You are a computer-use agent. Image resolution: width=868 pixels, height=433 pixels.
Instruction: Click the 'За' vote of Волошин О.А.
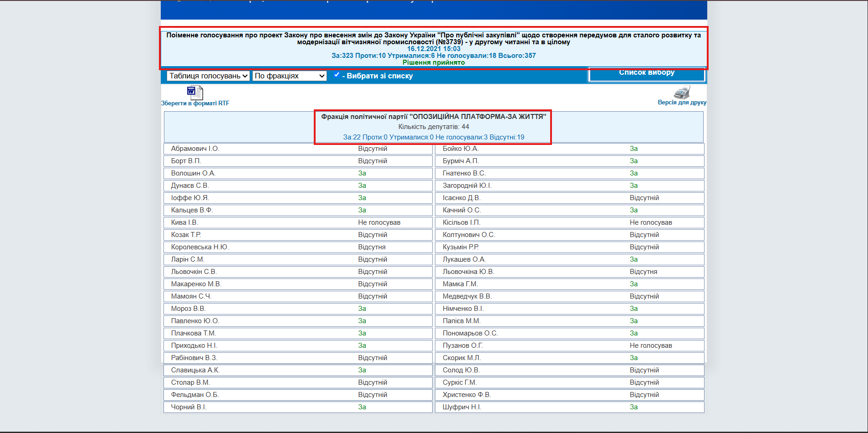pyautogui.click(x=362, y=173)
